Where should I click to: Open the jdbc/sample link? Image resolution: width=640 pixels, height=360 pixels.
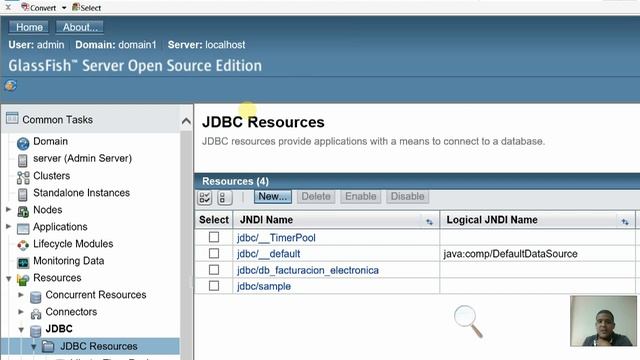(264, 286)
